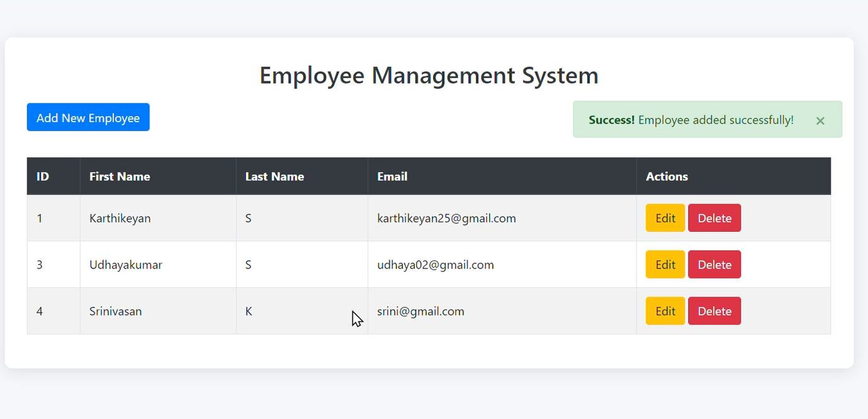Click udhaya02@gmail.com email cell

point(434,264)
